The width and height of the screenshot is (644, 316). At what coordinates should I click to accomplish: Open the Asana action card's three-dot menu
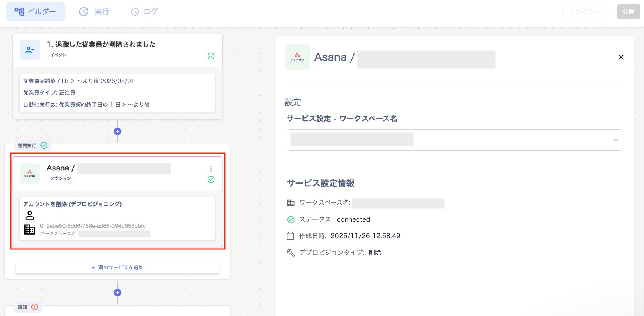coord(211,168)
